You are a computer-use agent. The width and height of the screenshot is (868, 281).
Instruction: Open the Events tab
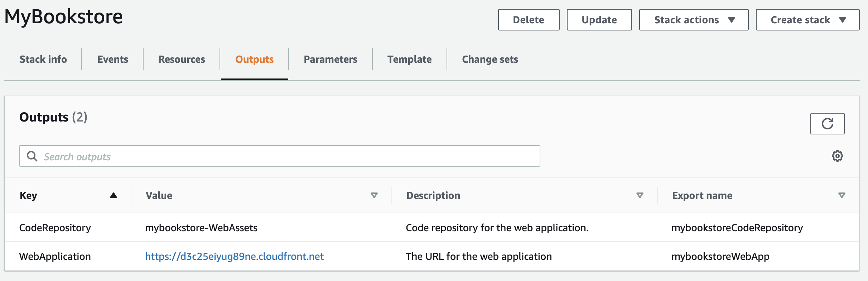tap(113, 59)
